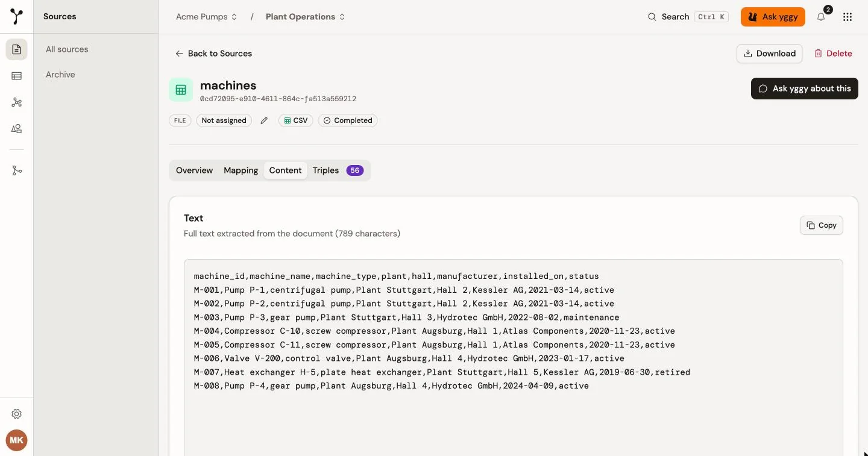Open the Sources document icon in sidebar

click(17, 49)
